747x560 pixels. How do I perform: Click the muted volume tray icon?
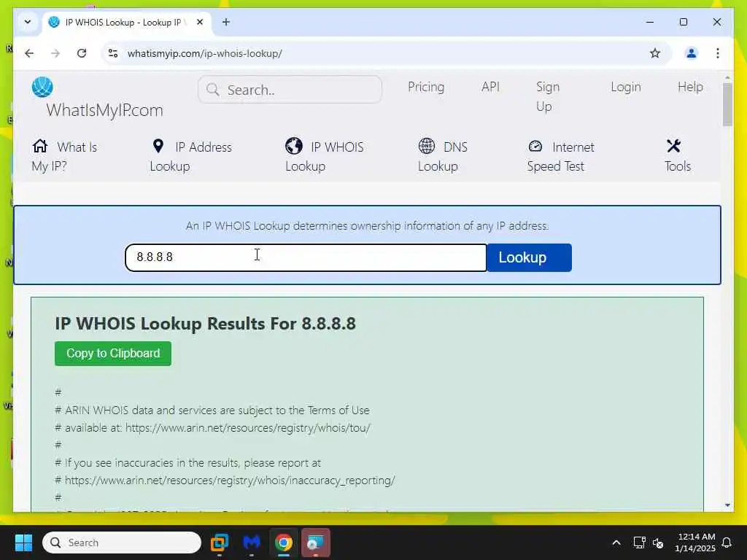click(658, 542)
